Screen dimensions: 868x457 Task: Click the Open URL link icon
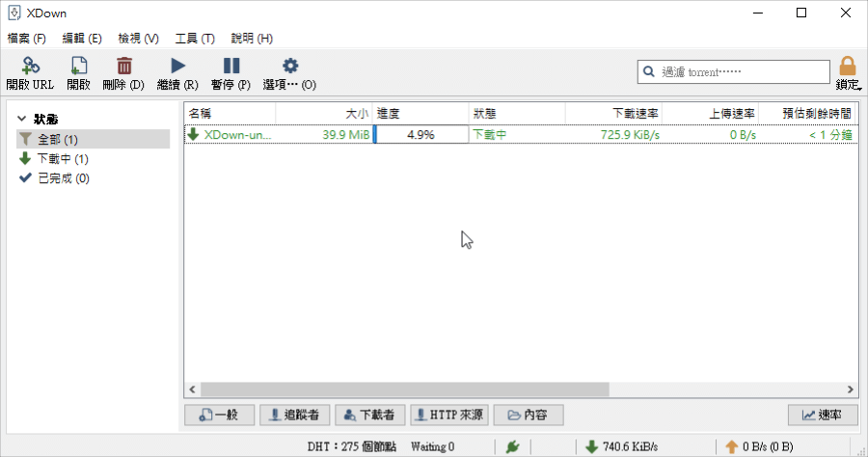click(30, 66)
